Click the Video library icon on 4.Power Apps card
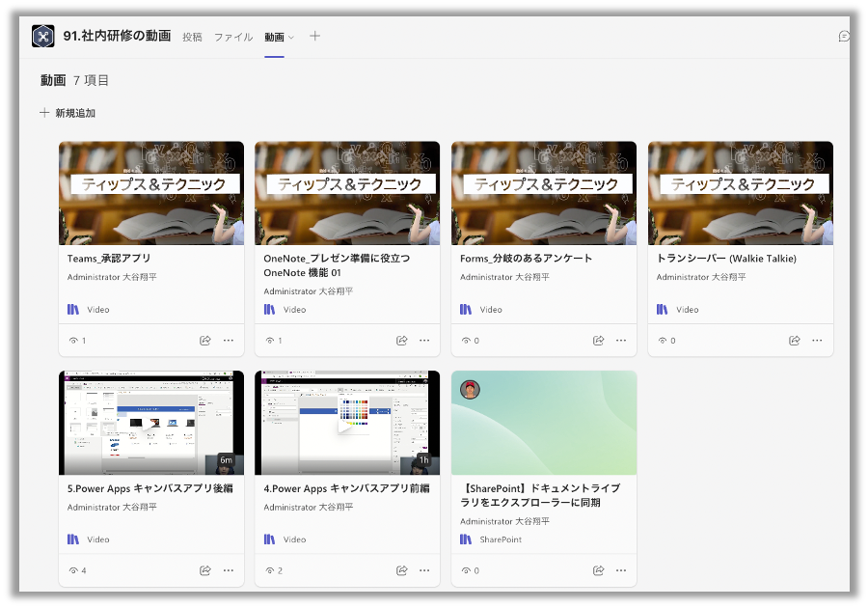Screen dimensions: 868x608 pyautogui.click(x=270, y=539)
